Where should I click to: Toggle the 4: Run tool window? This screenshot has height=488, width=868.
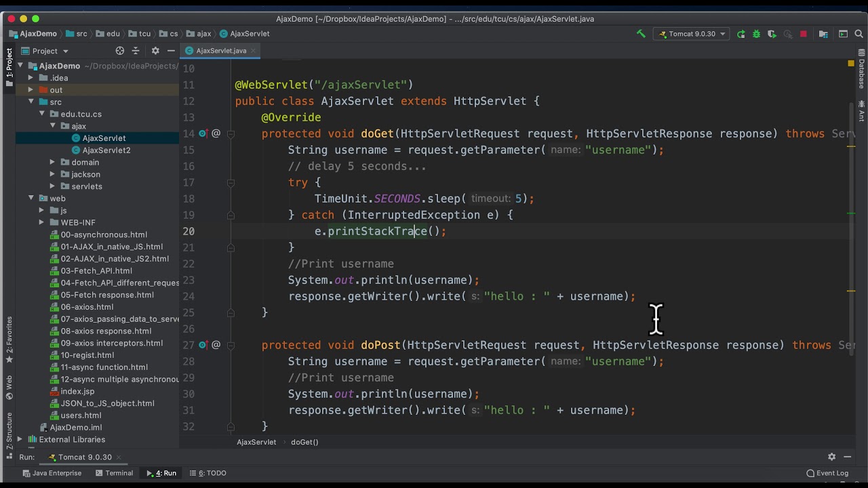[x=161, y=473]
